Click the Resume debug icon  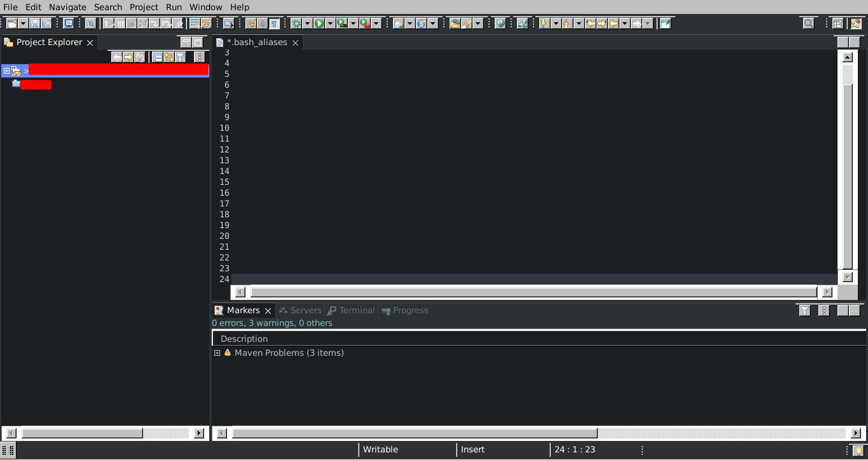click(109, 24)
